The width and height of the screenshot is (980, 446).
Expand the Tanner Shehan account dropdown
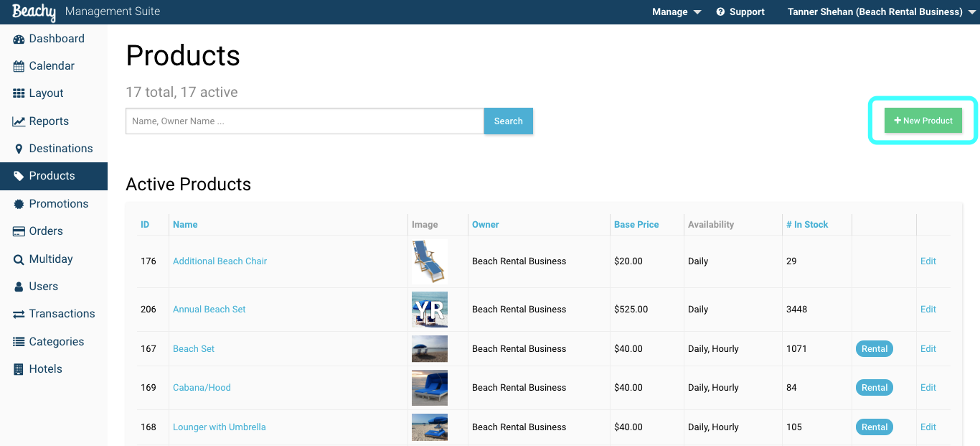pyautogui.click(x=882, y=12)
